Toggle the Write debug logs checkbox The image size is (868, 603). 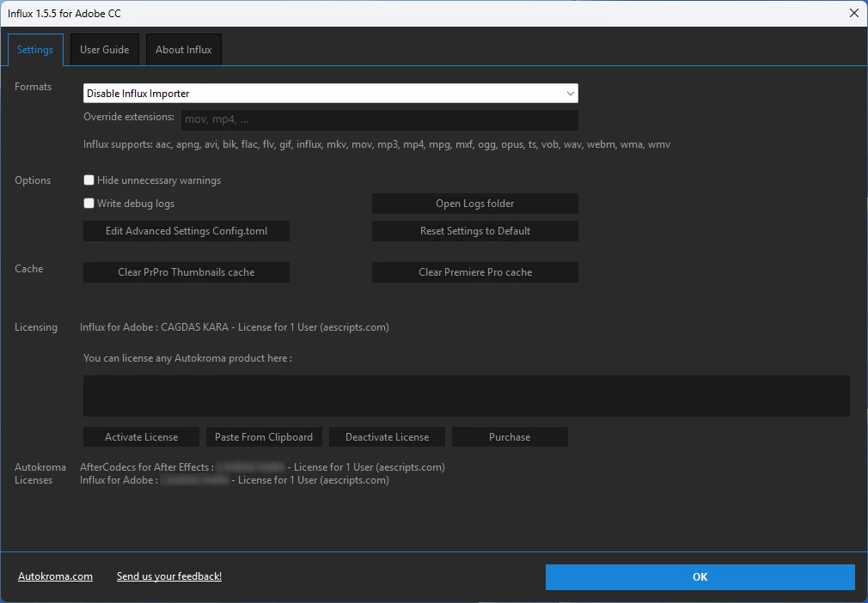tap(89, 203)
